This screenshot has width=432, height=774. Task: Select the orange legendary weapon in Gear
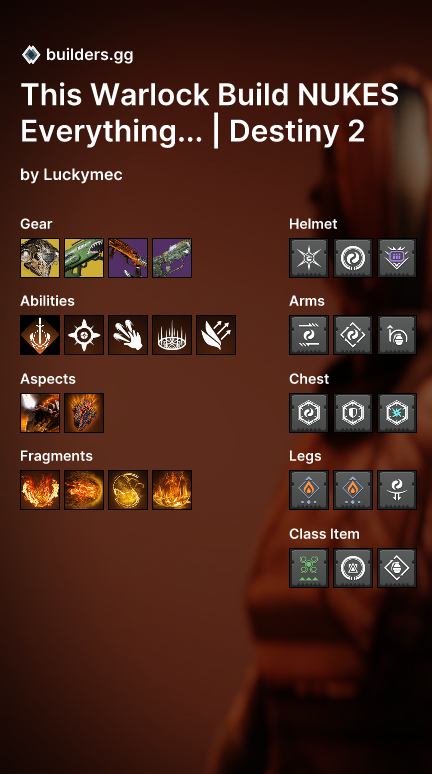click(128, 258)
